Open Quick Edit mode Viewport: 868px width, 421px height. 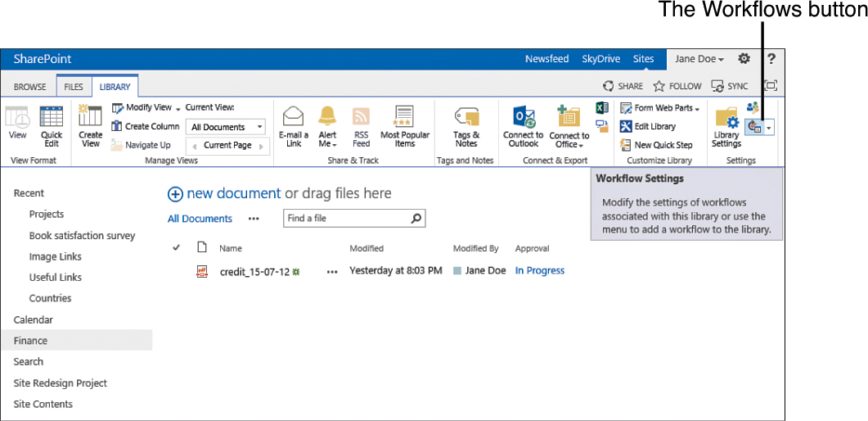point(52,126)
